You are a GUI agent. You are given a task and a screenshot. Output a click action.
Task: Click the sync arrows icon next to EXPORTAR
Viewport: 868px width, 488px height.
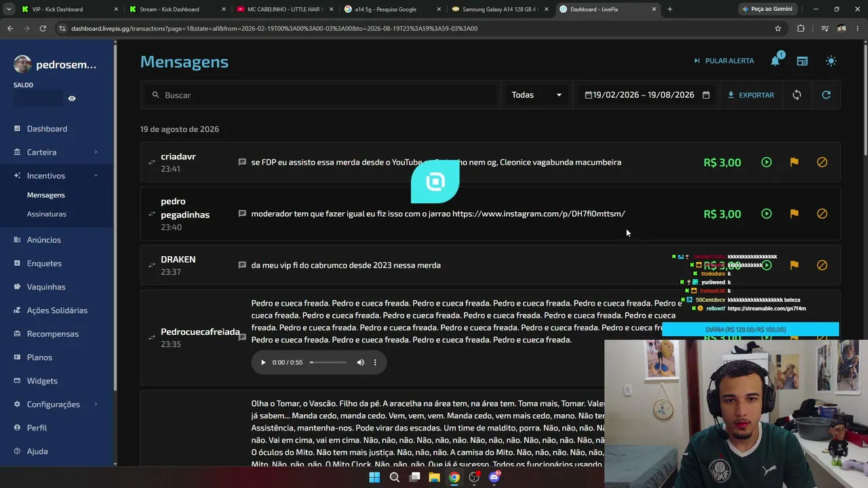(x=797, y=95)
